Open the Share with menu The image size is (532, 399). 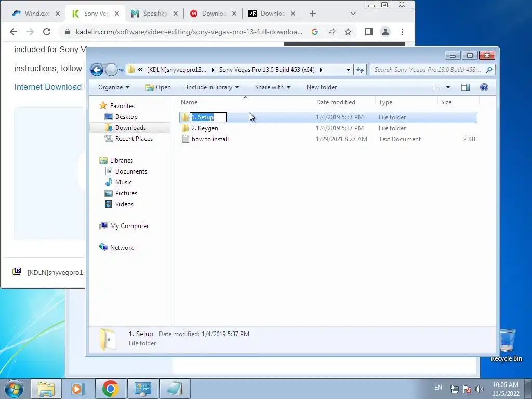point(272,87)
